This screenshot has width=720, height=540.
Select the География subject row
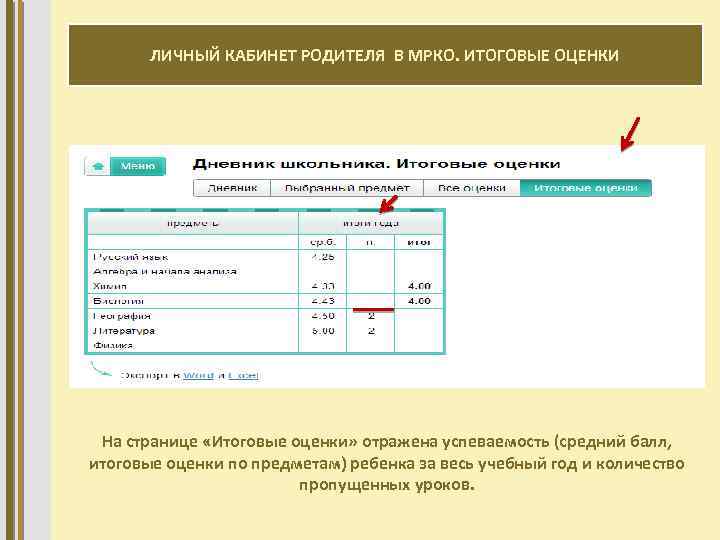(265, 316)
